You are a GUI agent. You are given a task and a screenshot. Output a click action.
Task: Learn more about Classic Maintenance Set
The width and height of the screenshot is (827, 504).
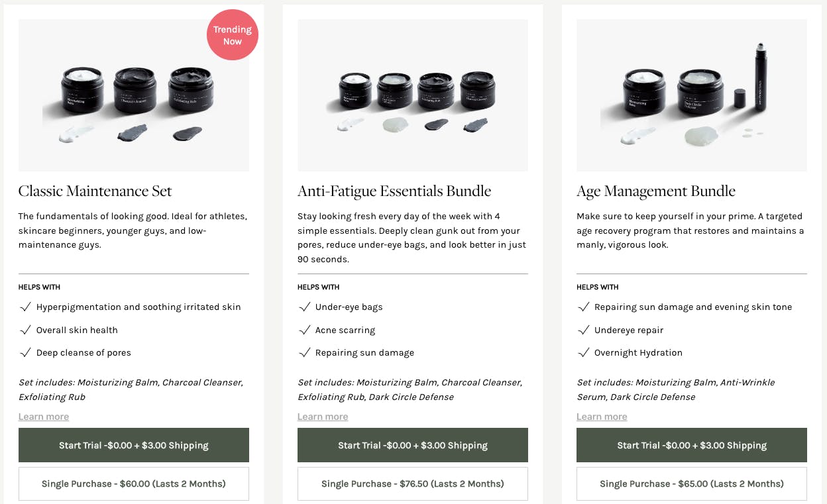click(x=44, y=417)
